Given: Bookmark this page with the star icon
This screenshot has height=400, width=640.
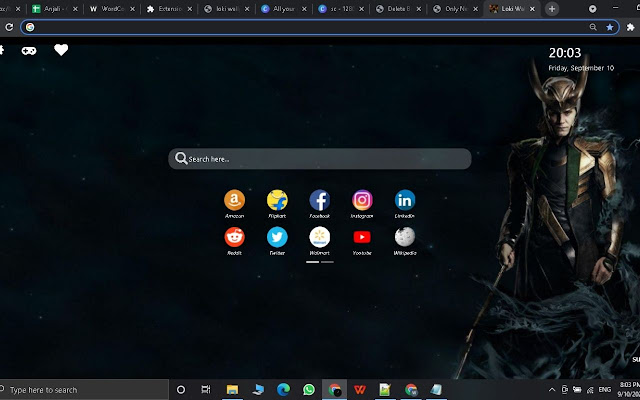Looking at the screenshot, I should point(609,27).
